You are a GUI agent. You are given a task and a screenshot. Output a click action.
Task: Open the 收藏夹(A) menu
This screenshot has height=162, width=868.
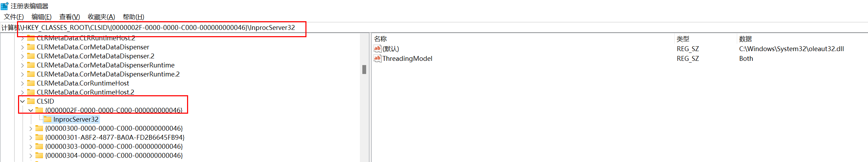(101, 17)
